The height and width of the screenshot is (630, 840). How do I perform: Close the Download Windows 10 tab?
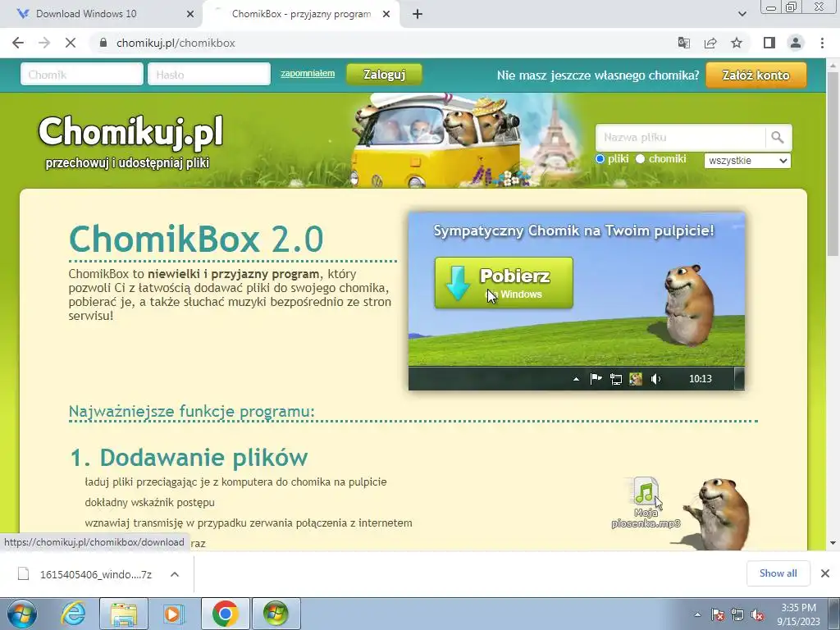click(190, 14)
